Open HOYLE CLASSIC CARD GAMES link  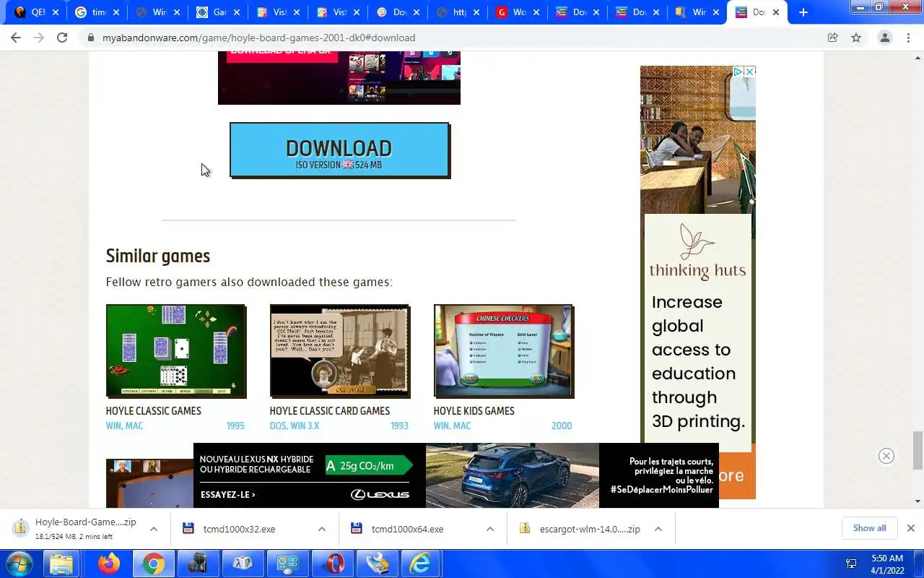(x=330, y=411)
